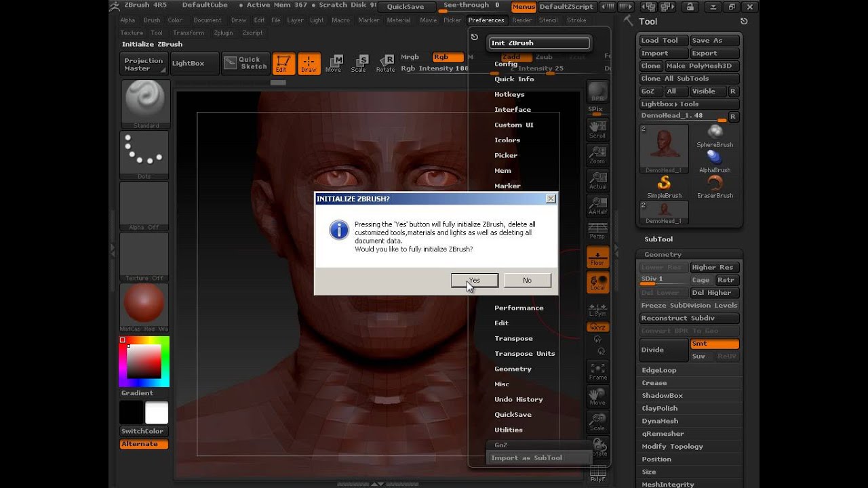The height and width of the screenshot is (488, 868).
Task: Toggle Local transformations button
Action: [597, 282]
